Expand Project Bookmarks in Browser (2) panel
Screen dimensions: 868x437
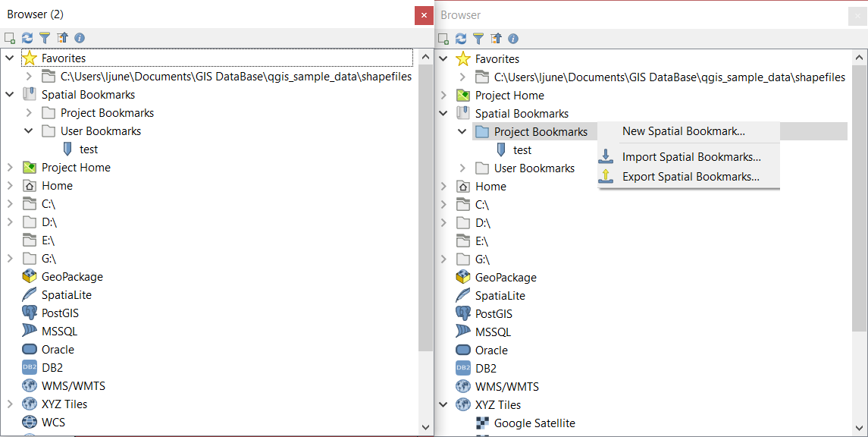(x=29, y=113)
